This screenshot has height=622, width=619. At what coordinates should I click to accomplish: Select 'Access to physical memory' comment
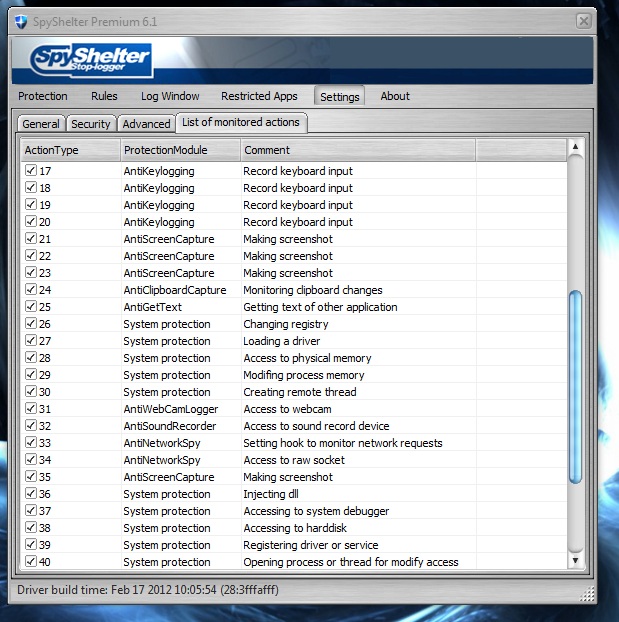[x=307, y=358]
